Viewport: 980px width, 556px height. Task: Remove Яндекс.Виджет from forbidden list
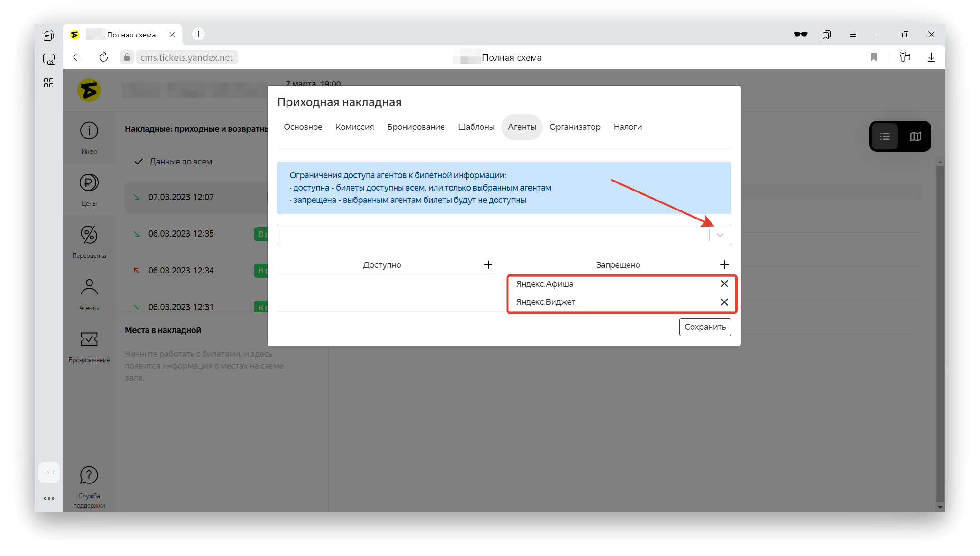[x=724, y=302]
